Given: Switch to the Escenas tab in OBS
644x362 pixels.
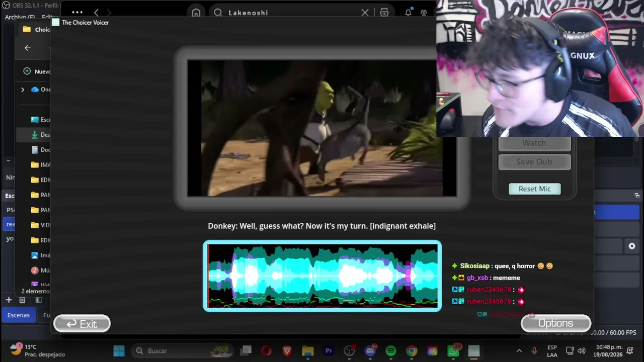Looking at the screenshot, I should [19, 315].
